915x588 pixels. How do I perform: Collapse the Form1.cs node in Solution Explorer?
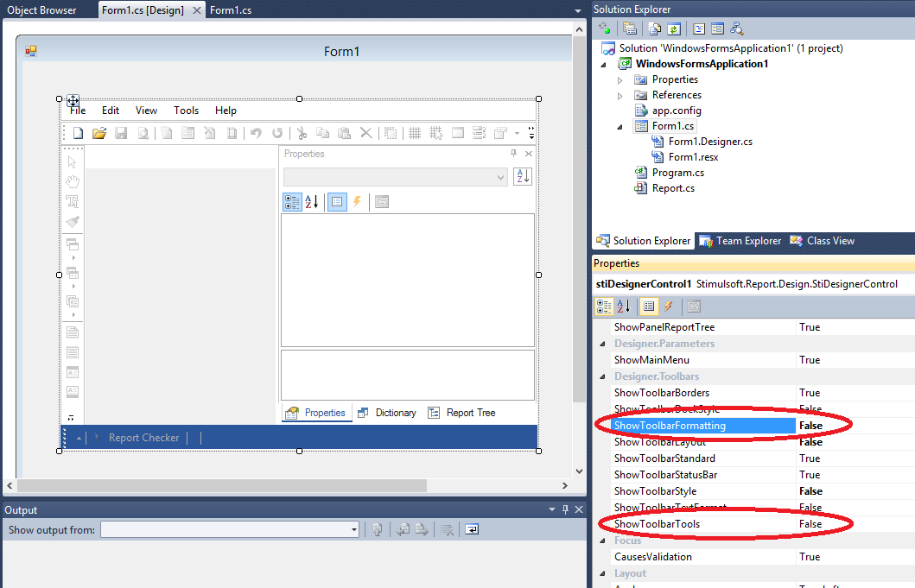tap(620, 127)
